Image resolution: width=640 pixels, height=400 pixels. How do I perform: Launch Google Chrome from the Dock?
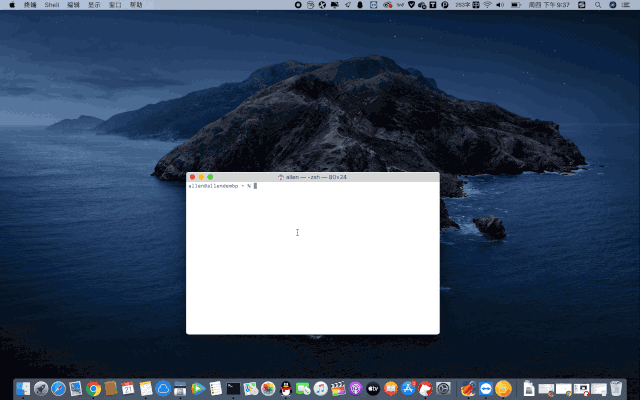(93, 388)
